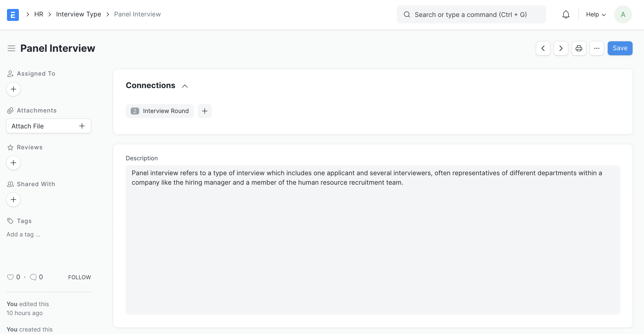644x334 pixels.
Task: Collapse the Connections section
Action: coord(185,86)
